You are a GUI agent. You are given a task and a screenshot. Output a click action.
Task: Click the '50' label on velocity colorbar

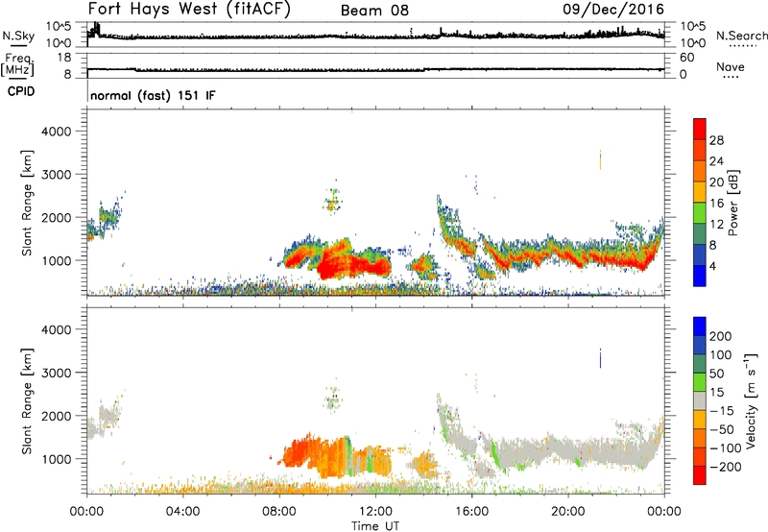pyautogui.click(x=716, y=374)
